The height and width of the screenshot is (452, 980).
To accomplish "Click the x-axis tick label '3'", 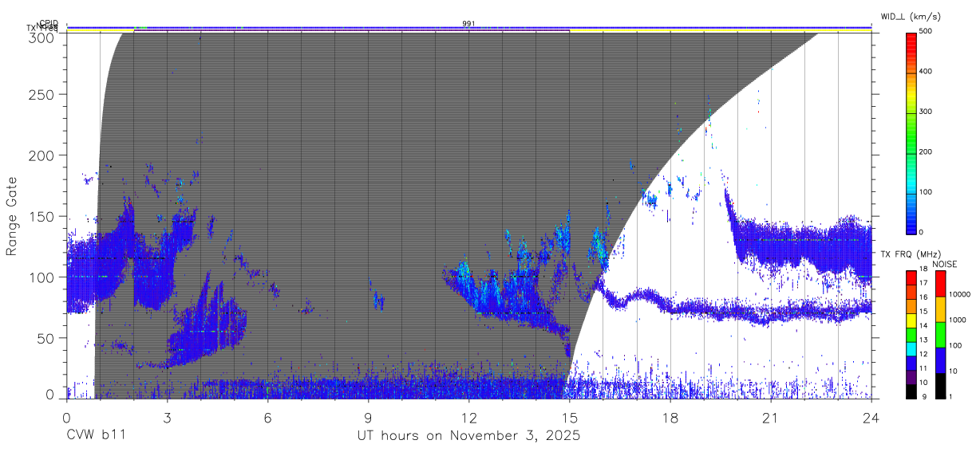I will (167, 417).
